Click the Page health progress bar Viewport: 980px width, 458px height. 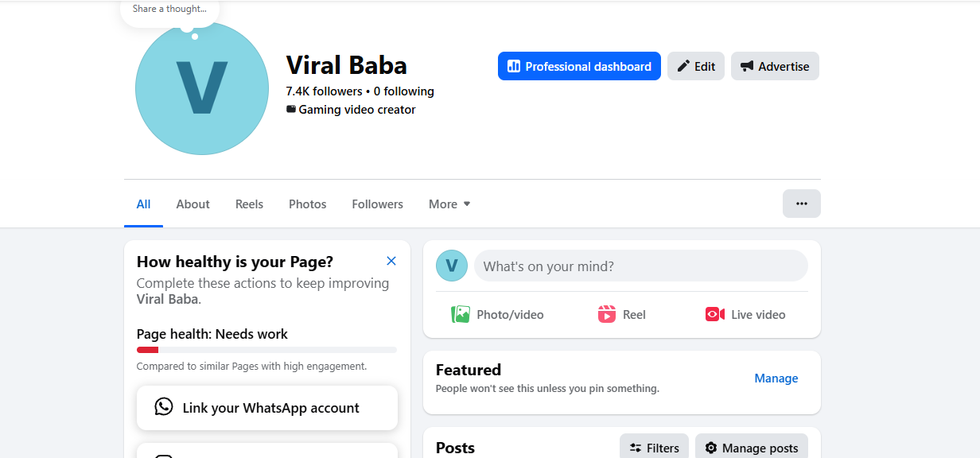tap(266, 350)
